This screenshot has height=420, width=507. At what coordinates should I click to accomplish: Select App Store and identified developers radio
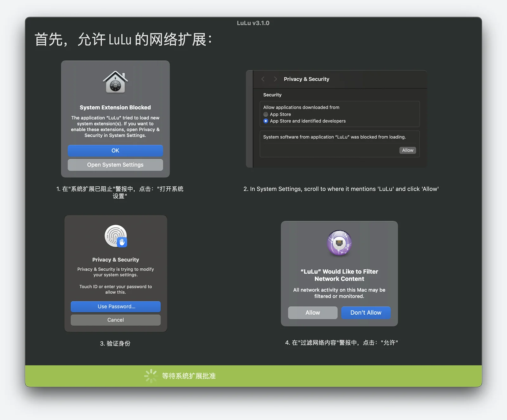click(x=266, y=121)
